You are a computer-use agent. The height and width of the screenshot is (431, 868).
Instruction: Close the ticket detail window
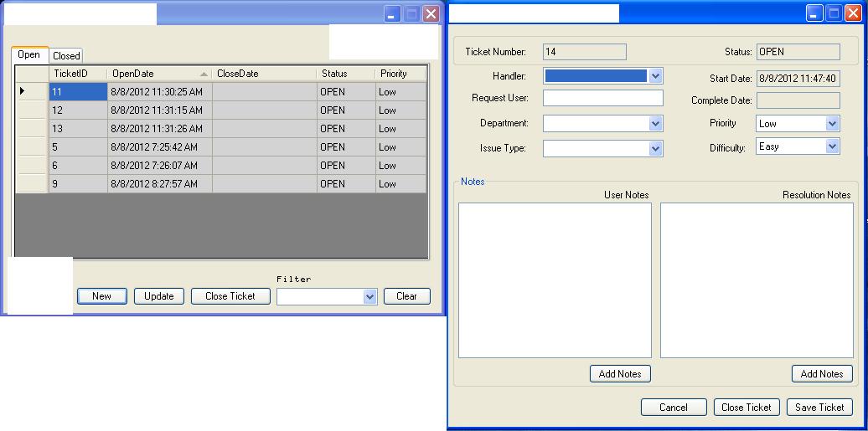point(853,14)
